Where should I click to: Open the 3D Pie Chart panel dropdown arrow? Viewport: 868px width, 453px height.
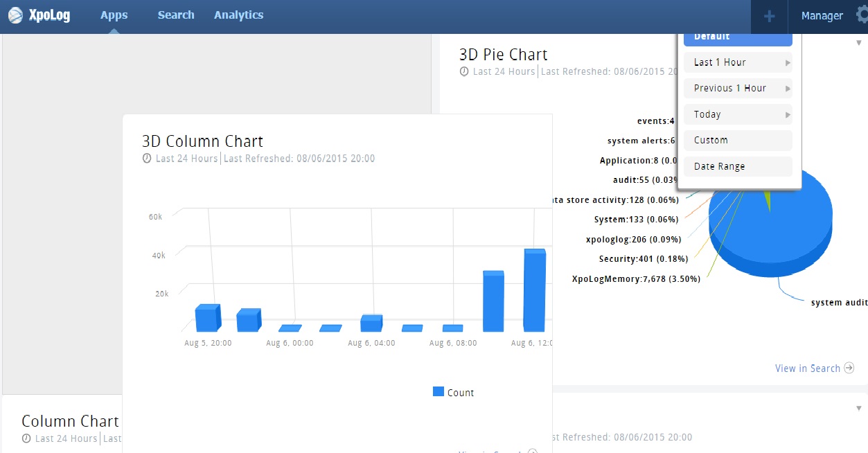859,43
